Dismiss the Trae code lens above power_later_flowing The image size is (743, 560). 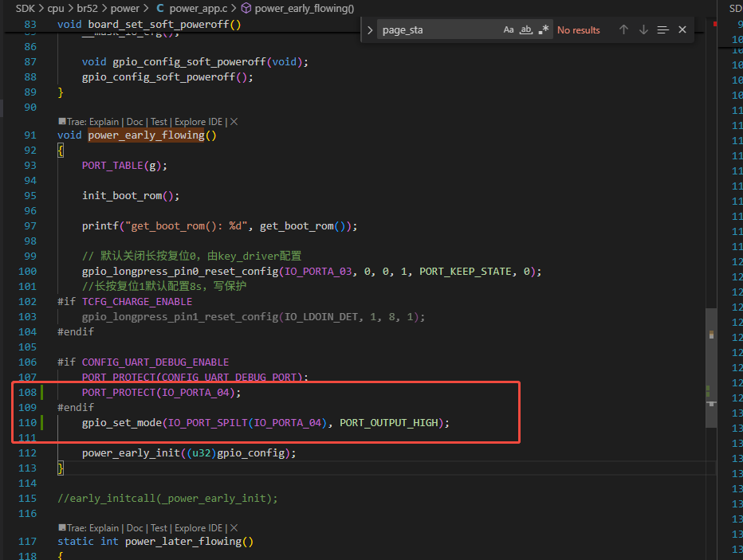pyautogui.click(x=234, y=528)
